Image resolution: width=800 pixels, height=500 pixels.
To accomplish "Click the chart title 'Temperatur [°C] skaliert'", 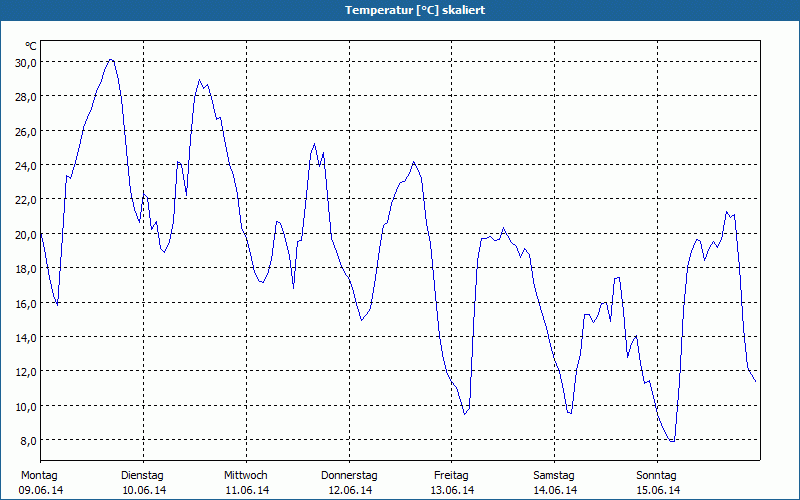I will (400, 10).
